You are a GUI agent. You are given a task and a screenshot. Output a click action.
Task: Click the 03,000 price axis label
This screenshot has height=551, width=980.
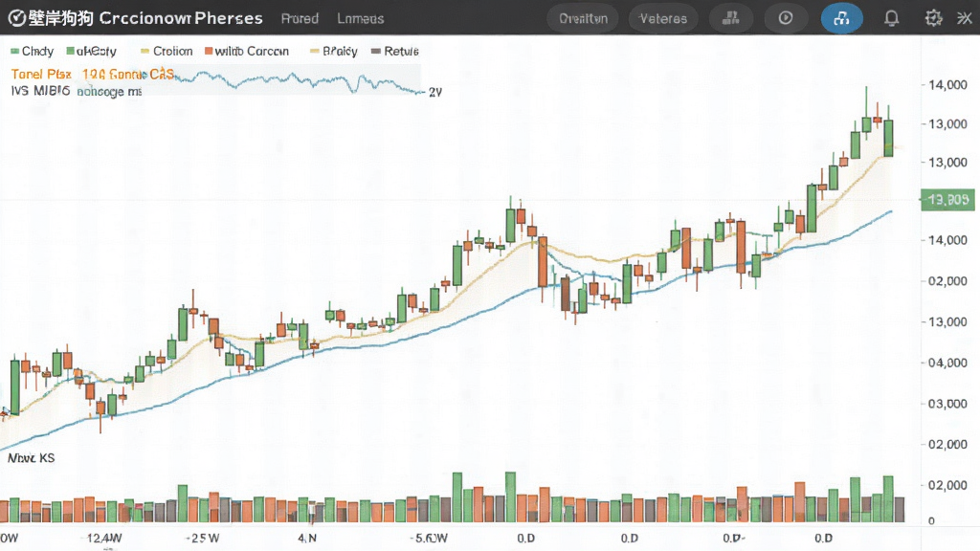[947, 405]
